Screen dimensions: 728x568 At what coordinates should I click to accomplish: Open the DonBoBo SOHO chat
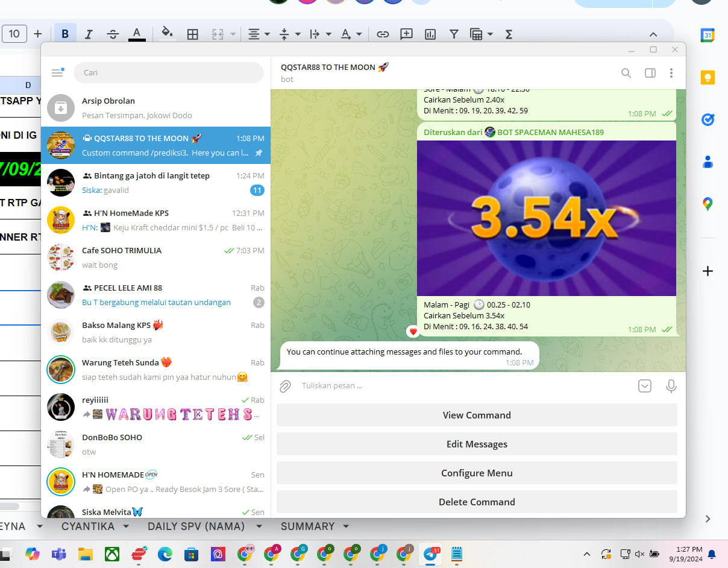pyautogui.click(x=156, y=444)
